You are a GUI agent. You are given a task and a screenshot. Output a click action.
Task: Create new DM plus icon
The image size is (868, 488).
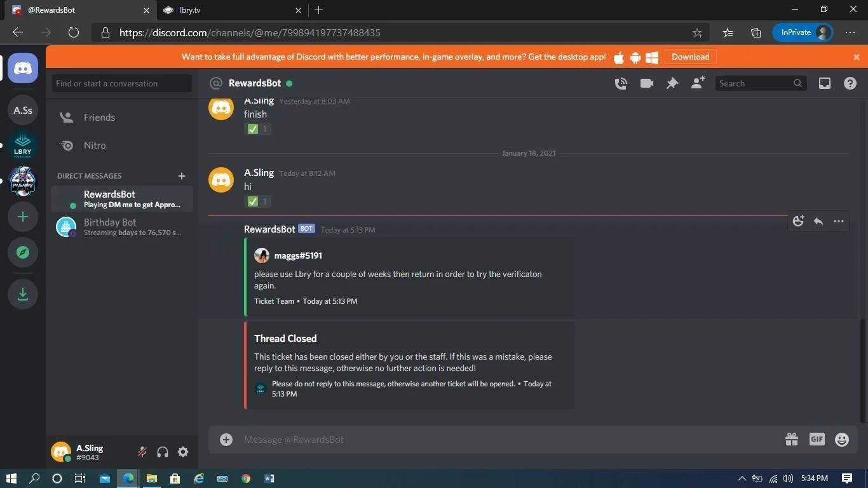click(x=182, y=176)
